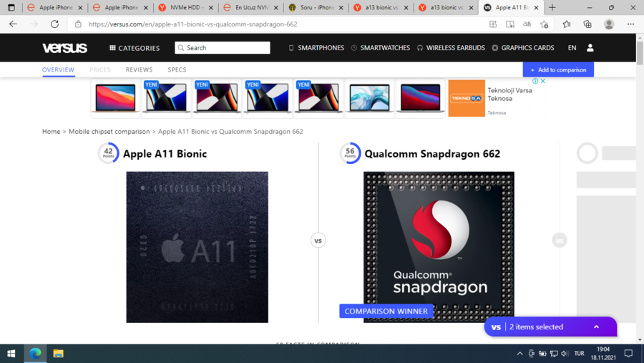This screenshot has width=644, height=363.
Task: Click the volume speaker tray icon
Action: click(565, 354)
